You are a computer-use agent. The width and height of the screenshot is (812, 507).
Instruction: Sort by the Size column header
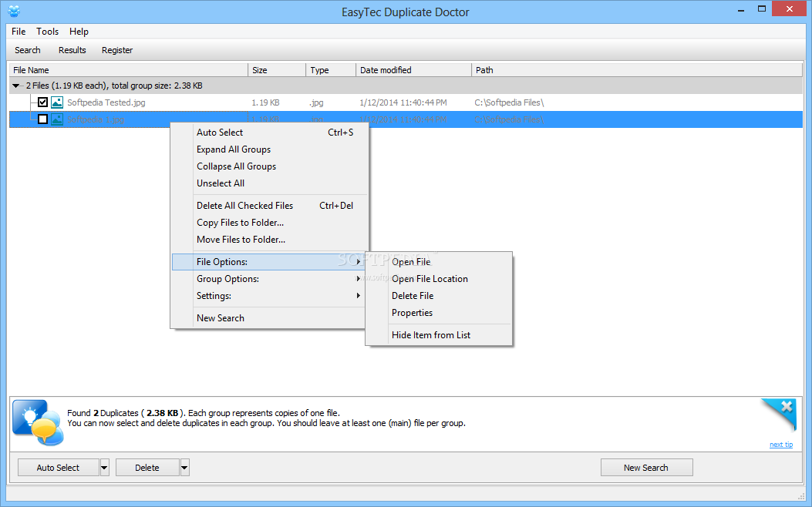(x=277, y=70)
